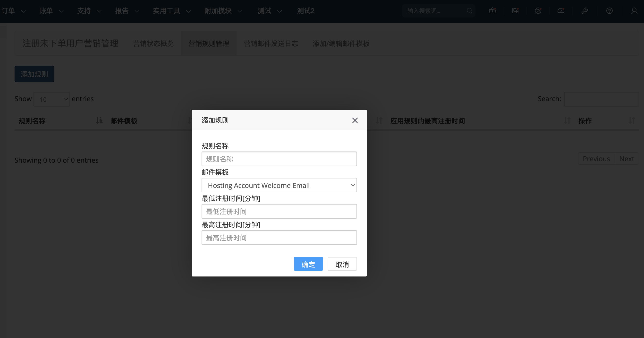Viewport: 644px width, 338px height.
Task: Open the speedometer dashboard icon
Action: pyautogui.click(x=561, y=11)
